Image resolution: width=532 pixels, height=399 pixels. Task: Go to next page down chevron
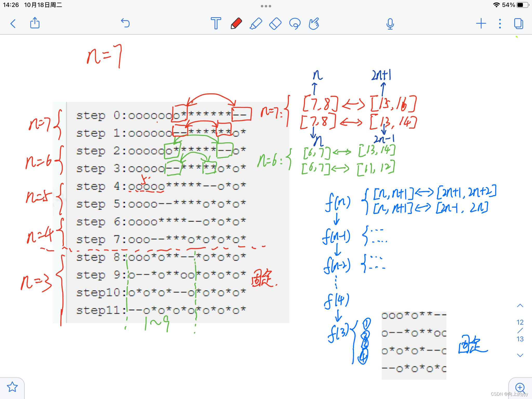click(520, 355)
